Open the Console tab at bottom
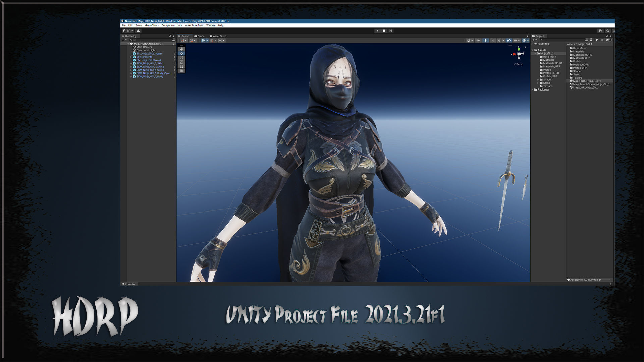The height and width of the screenshot is (362, 644). coord(128,284)
